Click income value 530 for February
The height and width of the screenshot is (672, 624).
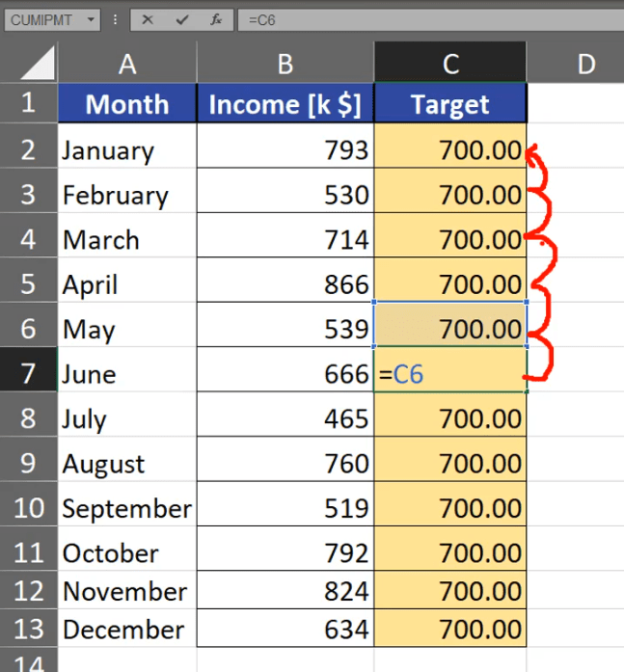pos(285,190)
